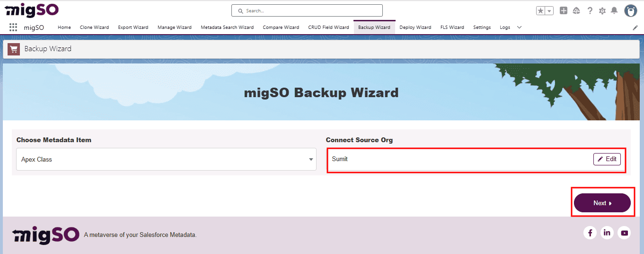
Task: Open the Manage Wizard tab
Action: [175, 27]
